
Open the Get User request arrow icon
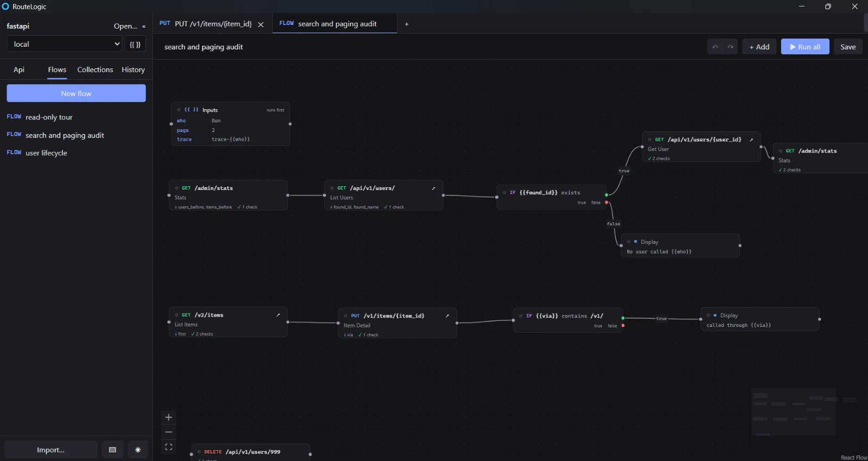[x=751, y=140]
